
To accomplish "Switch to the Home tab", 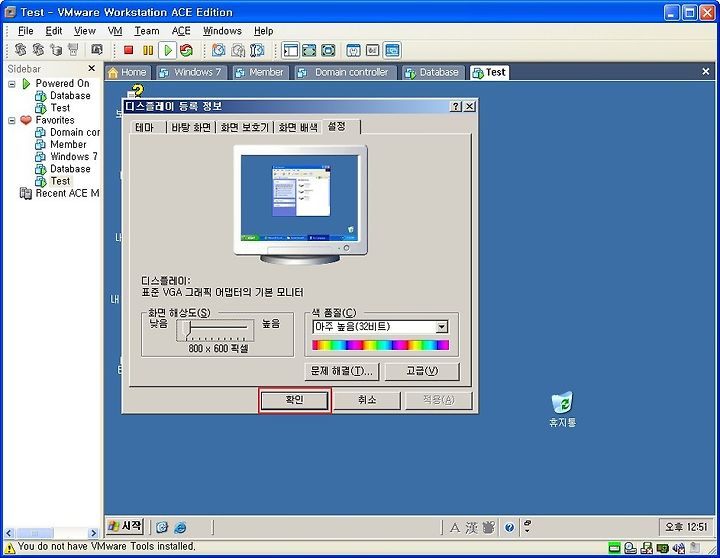I will pos(128,72).
